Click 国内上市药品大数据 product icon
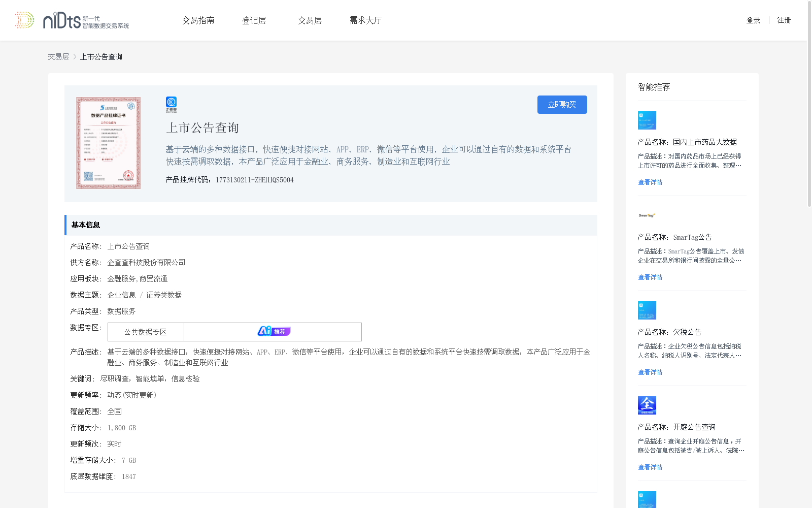This screenshot has height=508, width=812. pyautogui.click(x=647, y=120)
